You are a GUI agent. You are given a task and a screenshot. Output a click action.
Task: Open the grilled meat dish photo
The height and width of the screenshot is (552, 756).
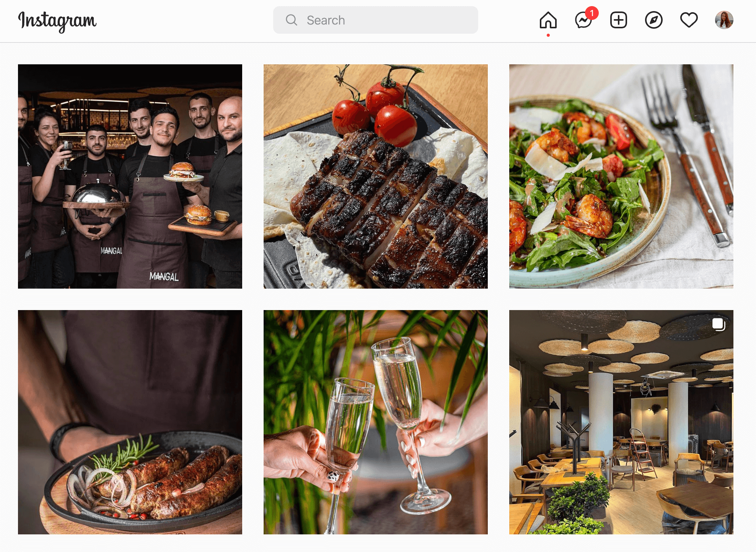[376, 176]
